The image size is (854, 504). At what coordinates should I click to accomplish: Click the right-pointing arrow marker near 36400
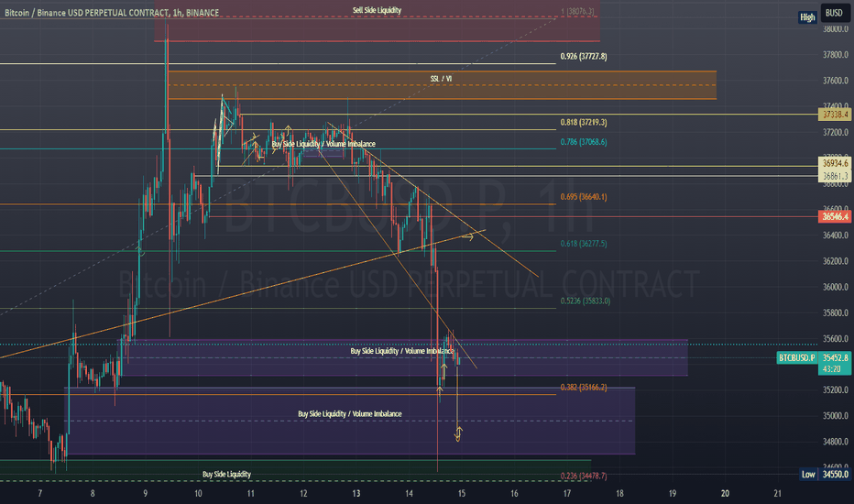click(x=467, y=237)
